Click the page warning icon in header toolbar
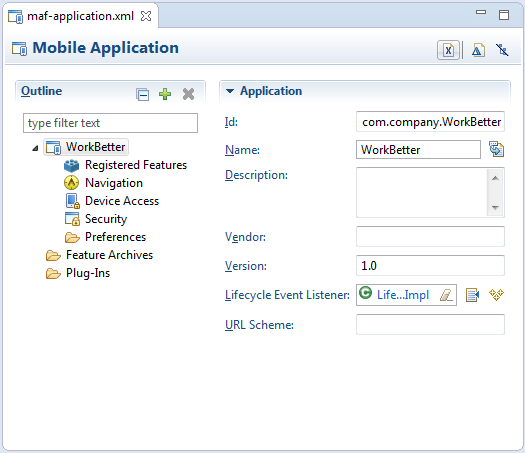The image size is (525, 453). (478, 51)
